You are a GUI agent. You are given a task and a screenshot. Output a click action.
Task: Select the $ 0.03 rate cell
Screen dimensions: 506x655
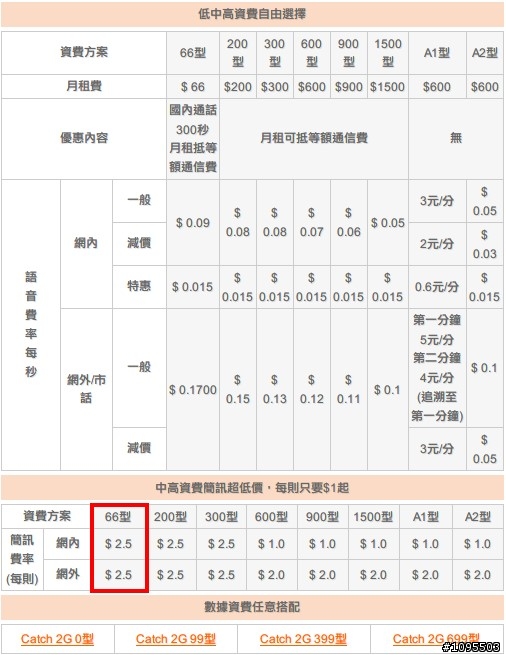[485, 244]
